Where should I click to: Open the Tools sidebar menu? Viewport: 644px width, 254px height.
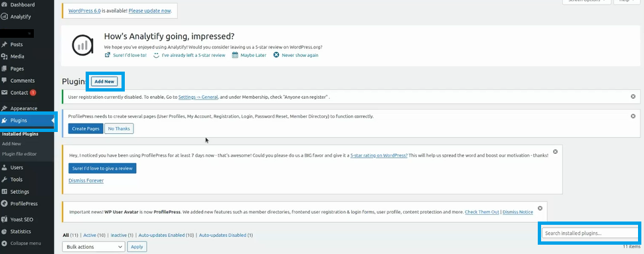coord(17,179)
